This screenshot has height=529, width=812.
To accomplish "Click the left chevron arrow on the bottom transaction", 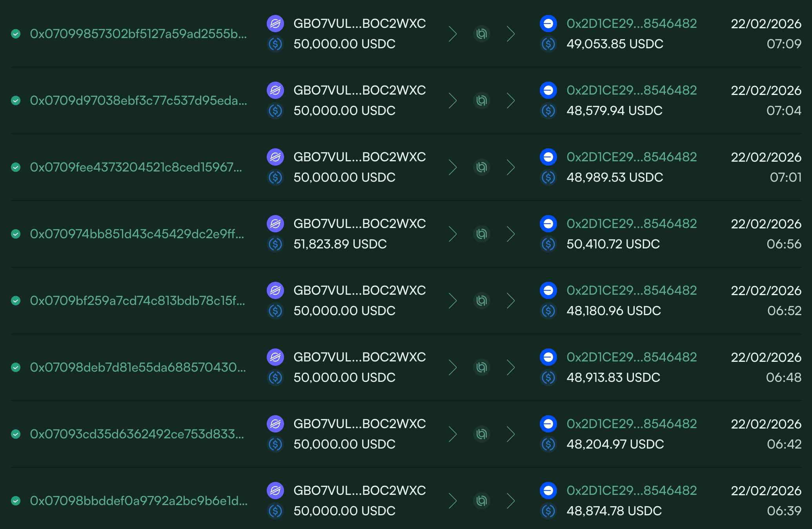I will click(453, 501).
